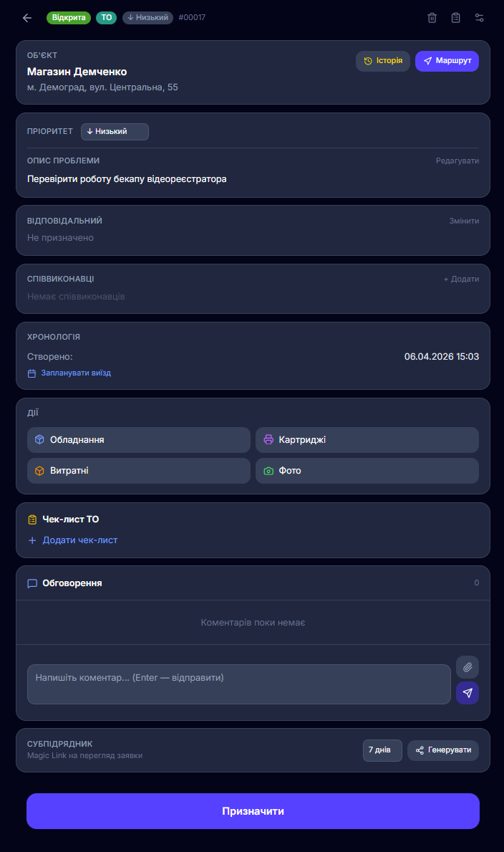This screenshot has height=852, width=504.
Task: Expand the Низький priority dropdown
Action: 115,132
